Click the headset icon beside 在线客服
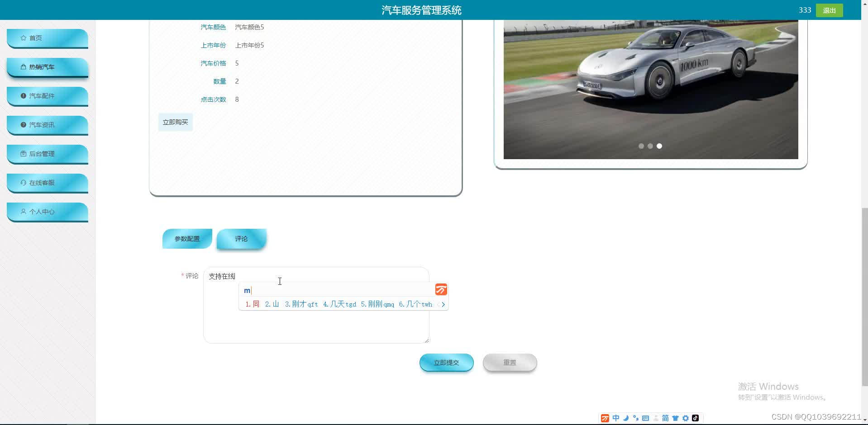868x425 pixels. (x=24, y=183)
